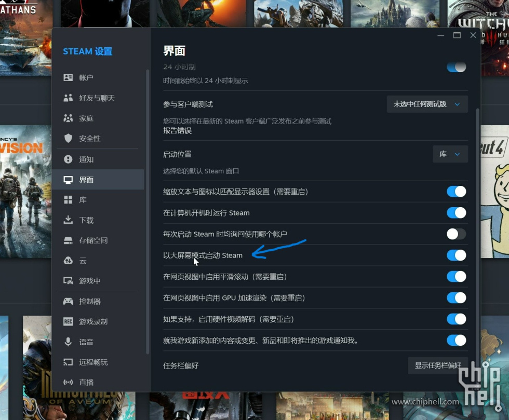Click the 任务栏偏好 label
The height and width of the screenshot is (420, 509).
point(181,366)
